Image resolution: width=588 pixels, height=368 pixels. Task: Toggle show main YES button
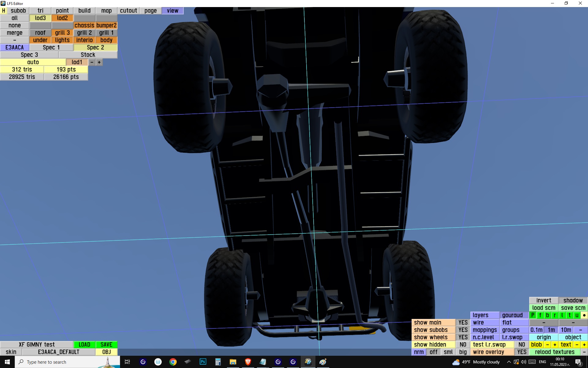(463, 322)
